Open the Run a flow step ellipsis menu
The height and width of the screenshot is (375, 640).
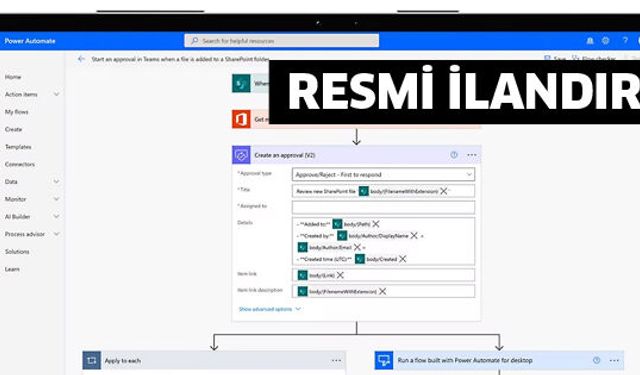point(614,360)
